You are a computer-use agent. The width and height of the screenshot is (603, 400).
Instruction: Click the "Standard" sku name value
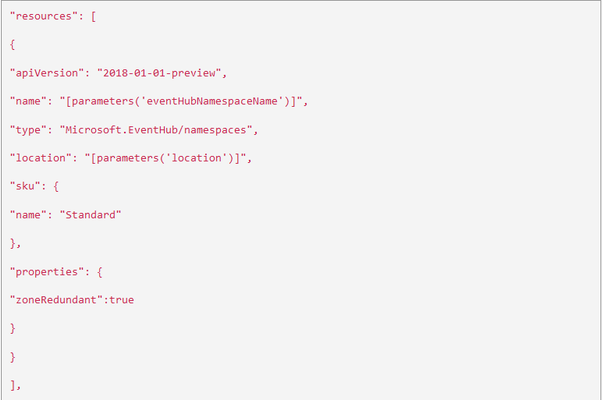point(90,215)
